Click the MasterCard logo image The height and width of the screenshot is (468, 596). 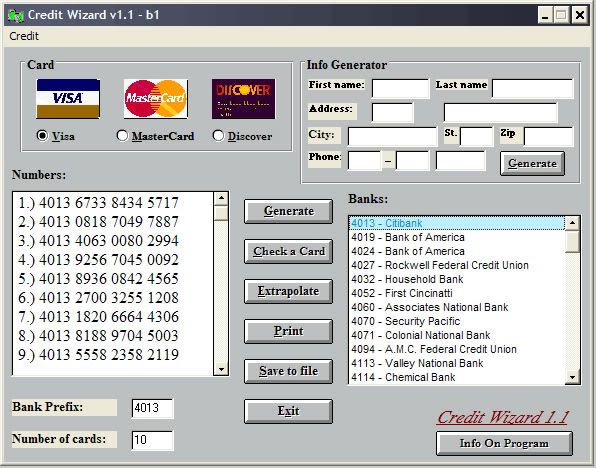[156, 99]
